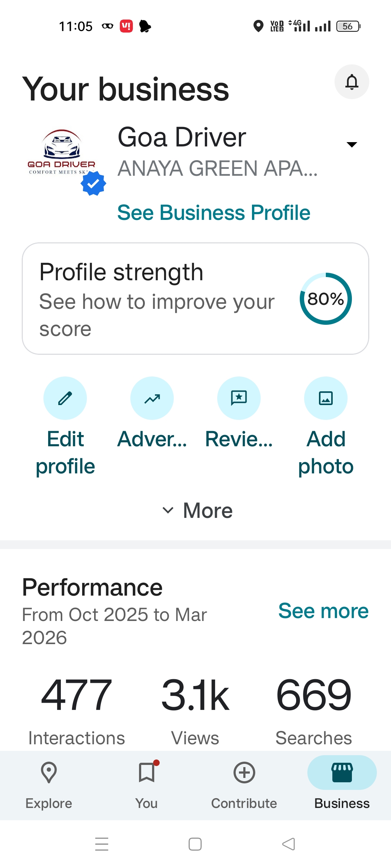Expand the More actions chevron
This screenshot has height=868, width=391.
(197, 510)
